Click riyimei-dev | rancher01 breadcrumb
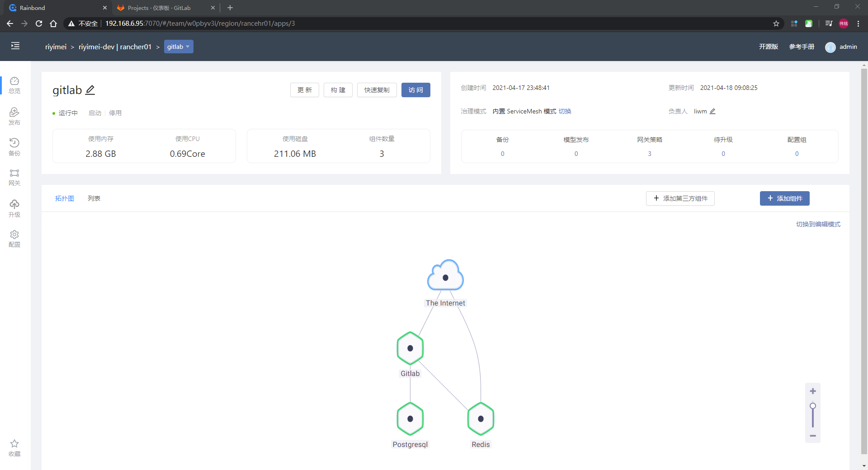Image resolution: width=868 pixels, height=470 pixels. point(115,47)
